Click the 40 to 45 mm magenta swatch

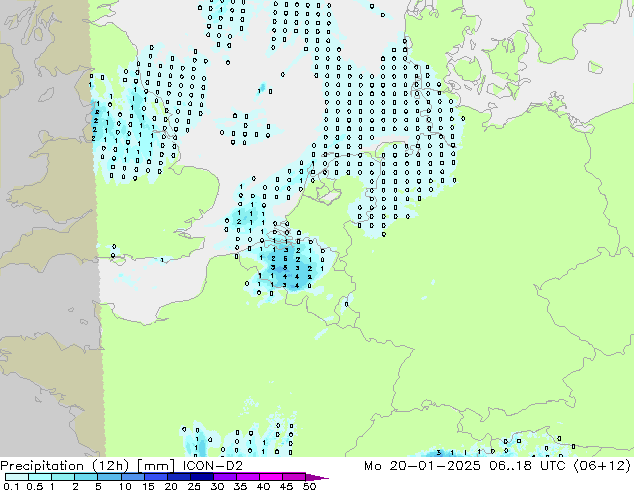tap(271, 477)
